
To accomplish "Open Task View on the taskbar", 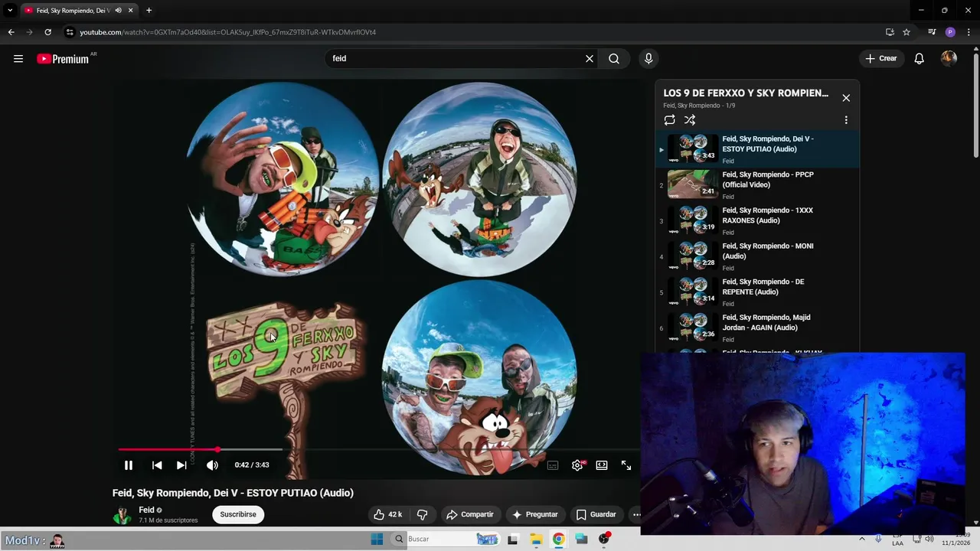I will coord(512,539).
